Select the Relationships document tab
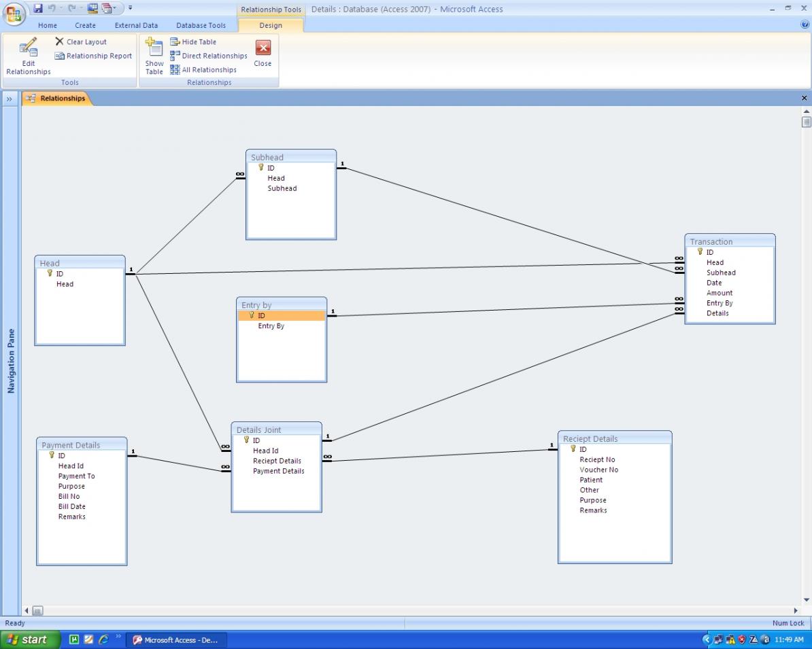The image size is (812, 649). (x=57, y=99)
